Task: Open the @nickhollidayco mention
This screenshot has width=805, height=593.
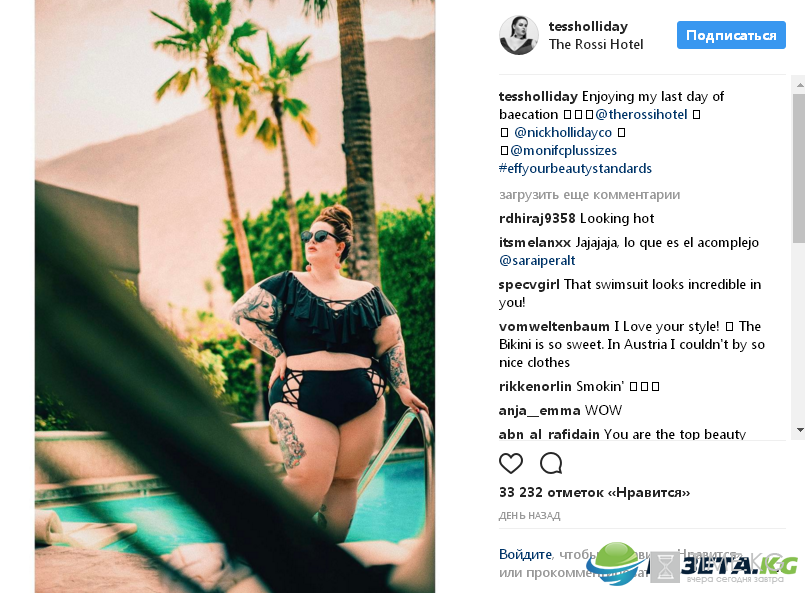Action: click(563, 132)
